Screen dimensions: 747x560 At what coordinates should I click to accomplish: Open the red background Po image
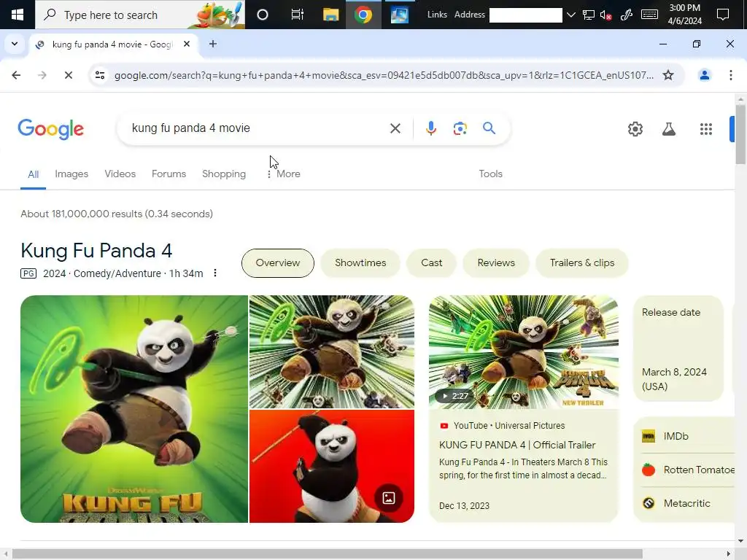coord(332,466)
